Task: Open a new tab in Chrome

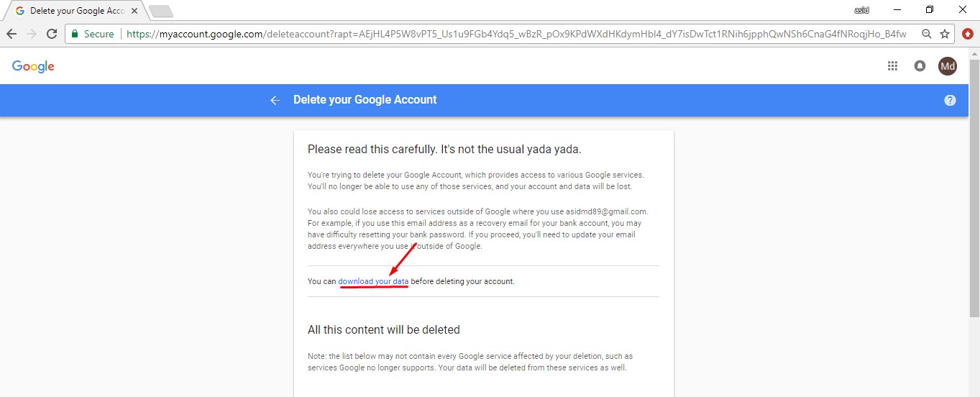Action: 160,11
